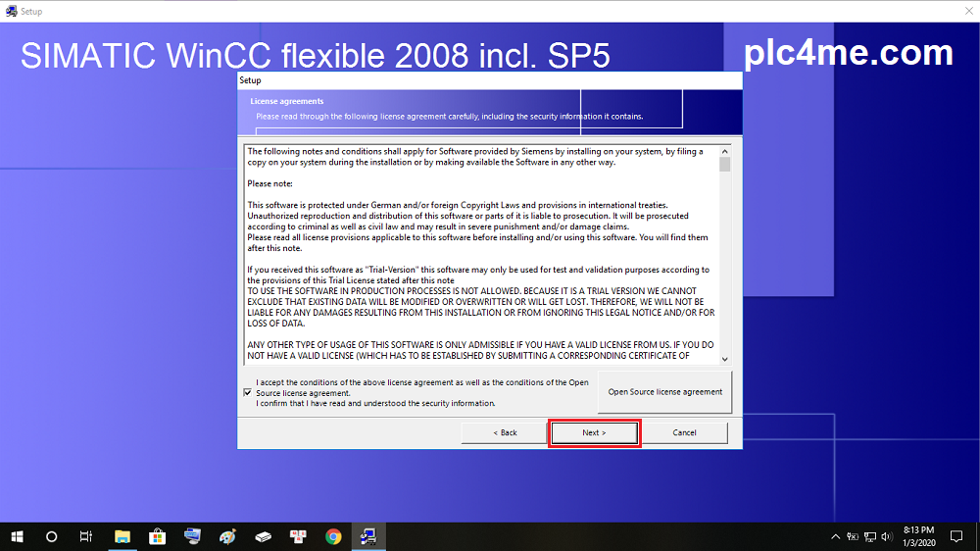Cancel the WinCC flexible setup
This screenshot has width=980, height=551.
(684, 432)
